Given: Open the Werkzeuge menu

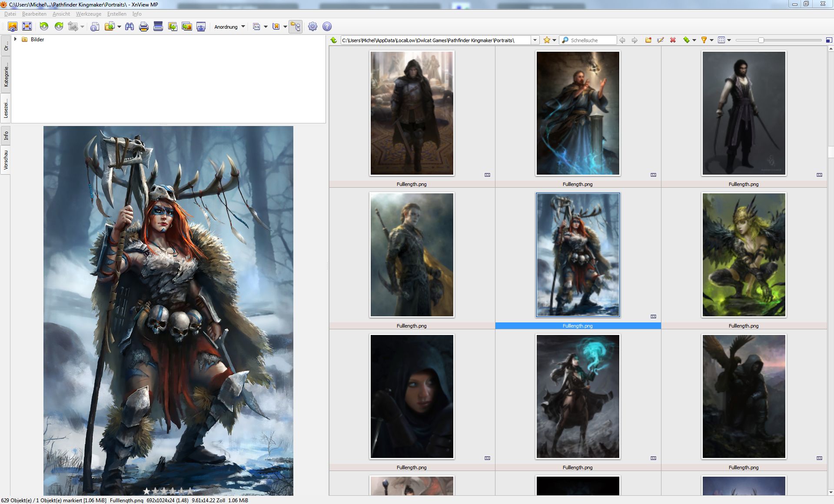Looking at the screenshot, I should point(88,14).
